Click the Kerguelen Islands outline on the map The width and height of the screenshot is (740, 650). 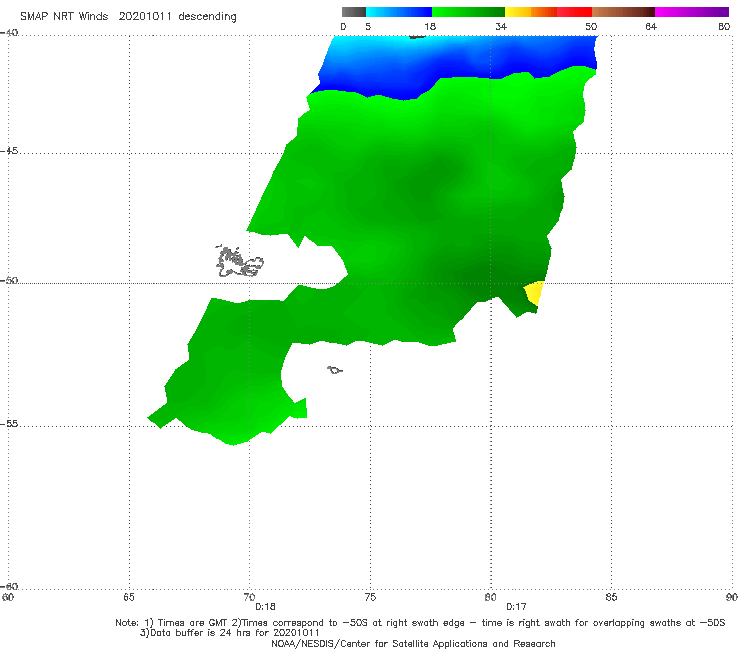240,262
